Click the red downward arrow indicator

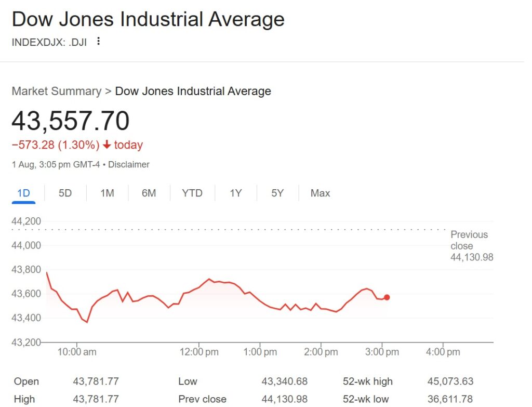[108, 145]
